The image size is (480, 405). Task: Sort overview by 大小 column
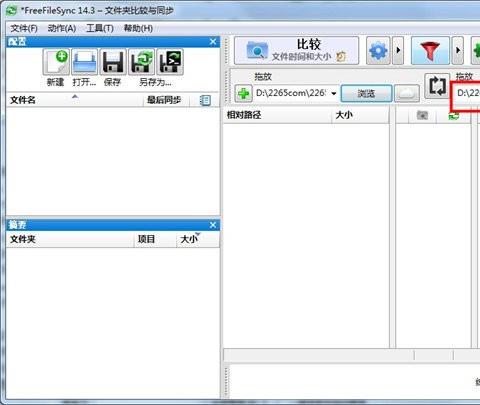pyautogui.click(x=198, y=239)
